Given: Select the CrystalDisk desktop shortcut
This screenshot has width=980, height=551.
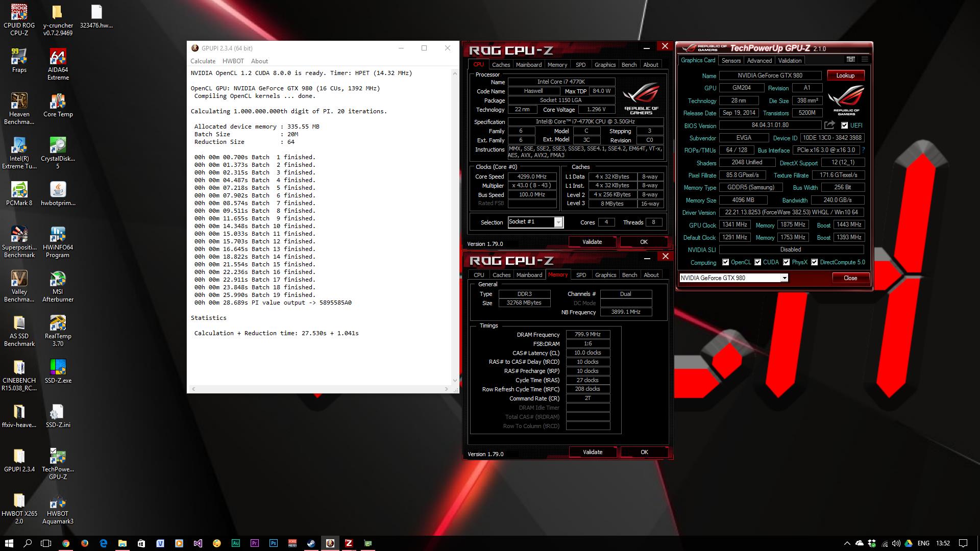Looking at the screenshot, I should coord(58,153).
